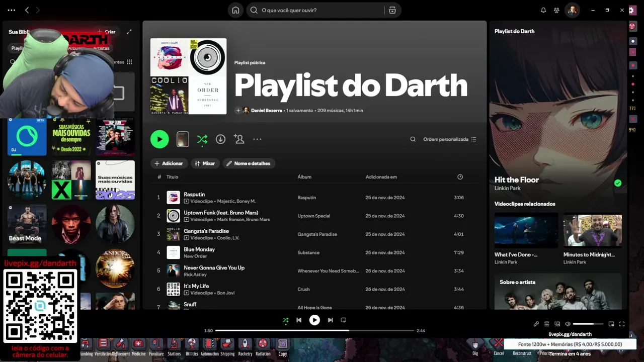Click Criar to create a playlist
644x362 pixels.
(106, 32)
